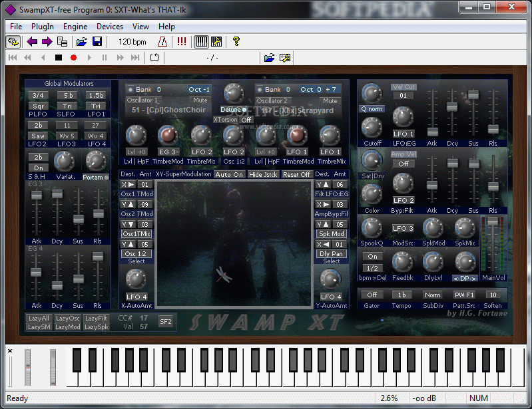Click the LazyAll button
This screenshot has width=532, height=409.
click(39, 318)
